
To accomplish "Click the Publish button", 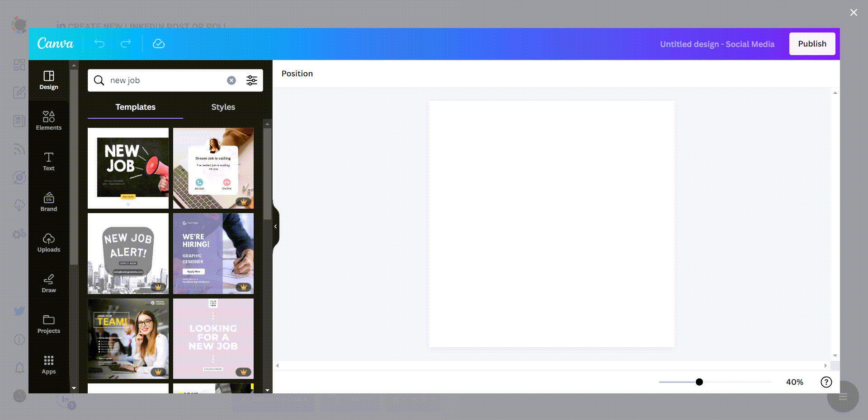I will tap(812, 44).
